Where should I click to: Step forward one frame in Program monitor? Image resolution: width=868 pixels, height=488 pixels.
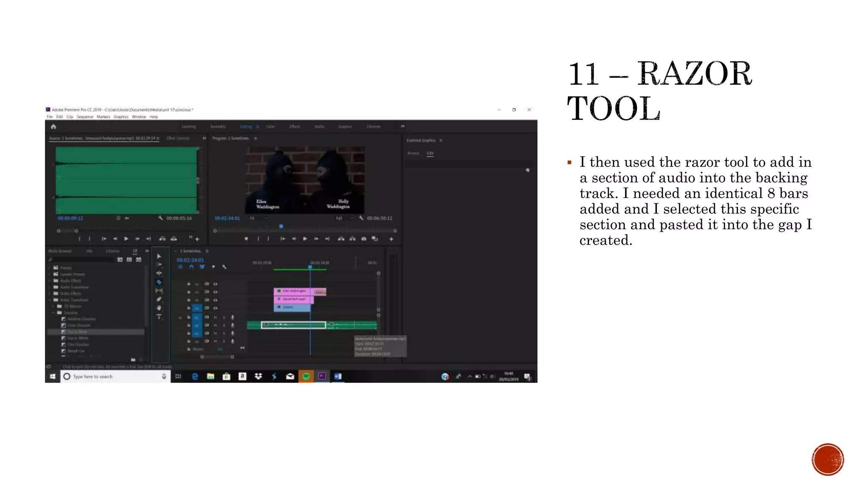[x=316, y=239]
